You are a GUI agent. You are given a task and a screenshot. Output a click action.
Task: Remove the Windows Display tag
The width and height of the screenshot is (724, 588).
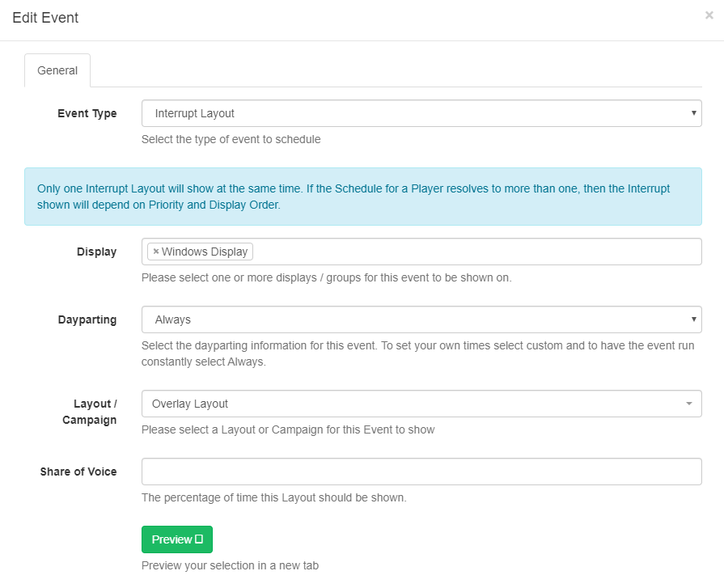[x=156, y=252]
